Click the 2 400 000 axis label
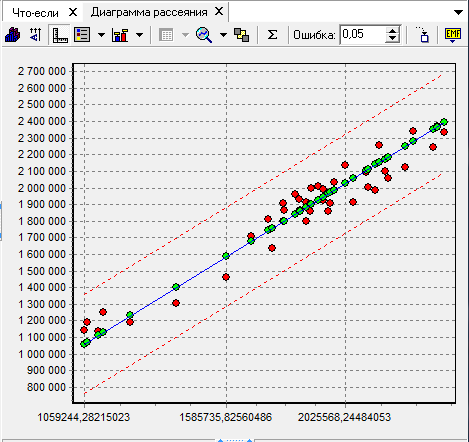Screen dimensions: 469x442 pos(42,121)
